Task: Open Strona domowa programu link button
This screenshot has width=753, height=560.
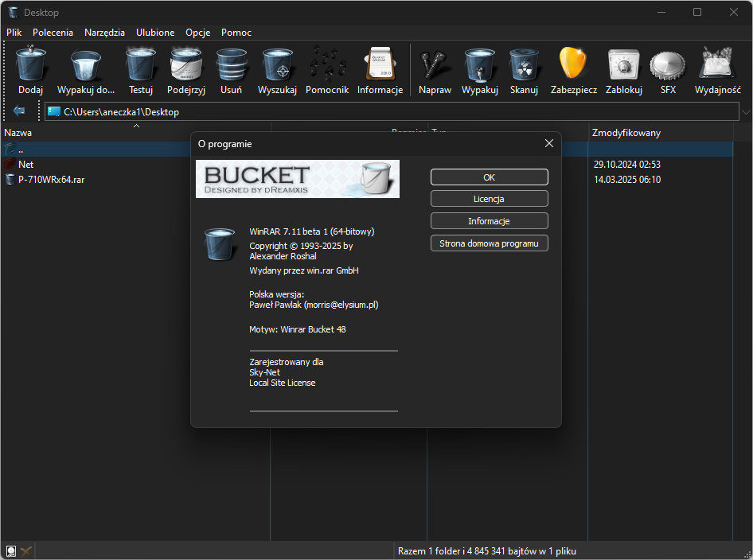Action: [x=490, y=243]
